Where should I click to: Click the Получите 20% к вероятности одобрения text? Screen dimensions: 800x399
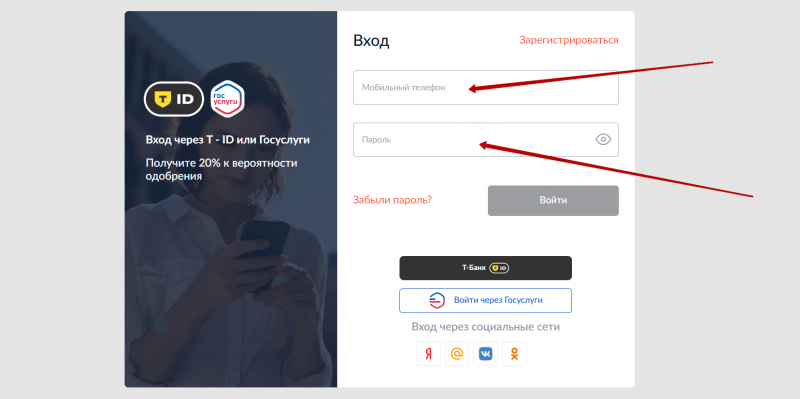coord(221,170)
